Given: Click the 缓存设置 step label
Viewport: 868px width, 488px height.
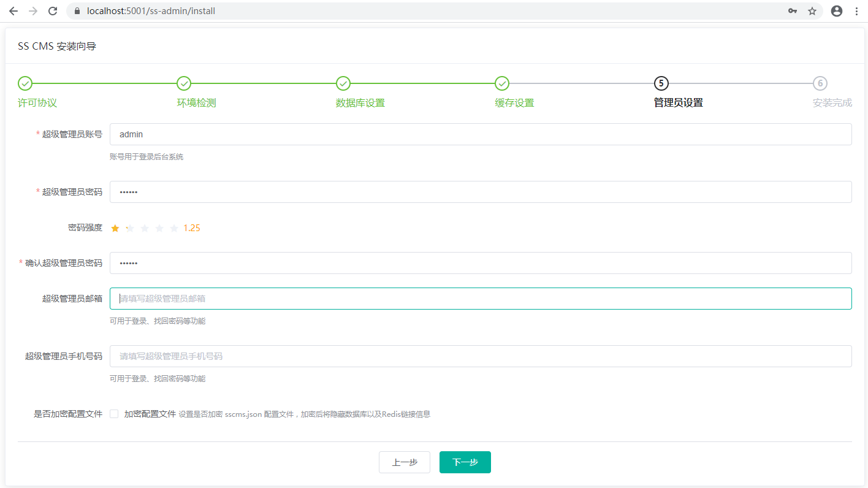Looking at the screenshot, I should [514, 103].
